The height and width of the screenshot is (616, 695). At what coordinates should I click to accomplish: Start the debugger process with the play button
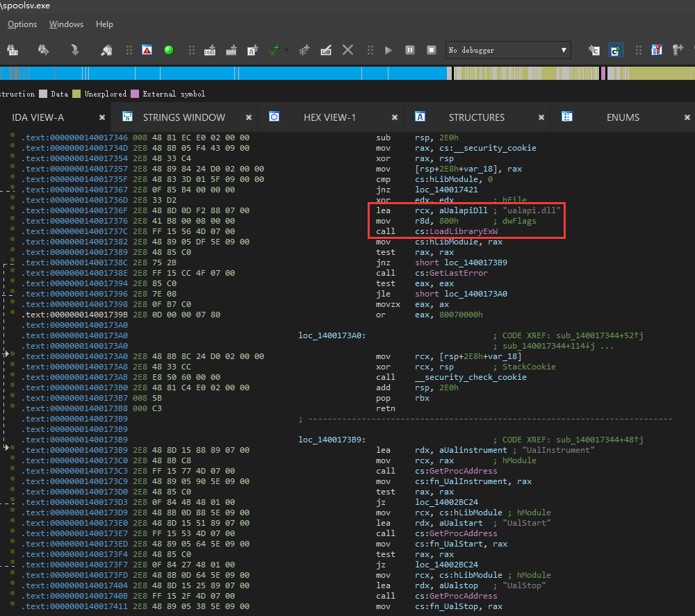pyautogui.click(x=389, y=50)
